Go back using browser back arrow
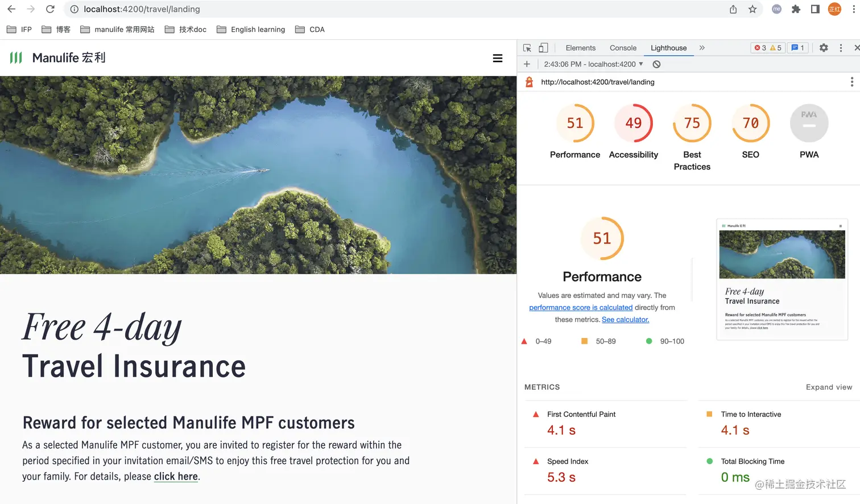 11,9
